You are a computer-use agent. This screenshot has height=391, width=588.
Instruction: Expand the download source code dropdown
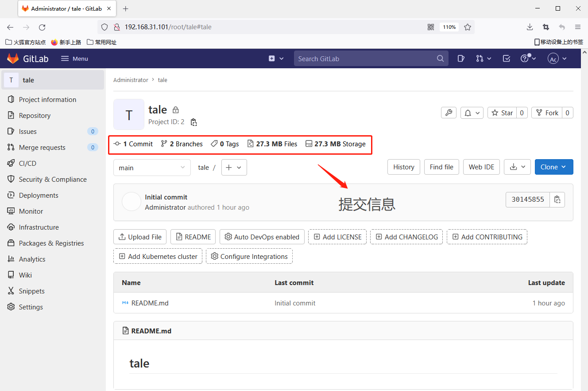coord(518,167)
